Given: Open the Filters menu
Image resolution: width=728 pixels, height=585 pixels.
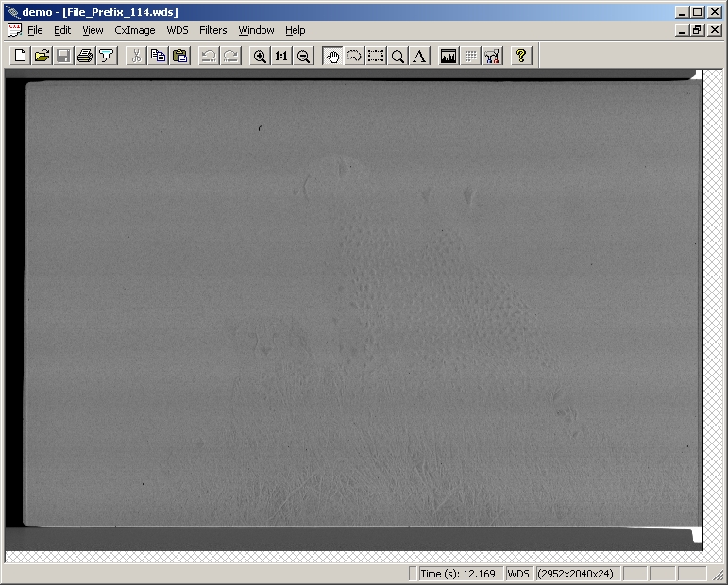Looking at the screenshot, I should coord(213,30).
